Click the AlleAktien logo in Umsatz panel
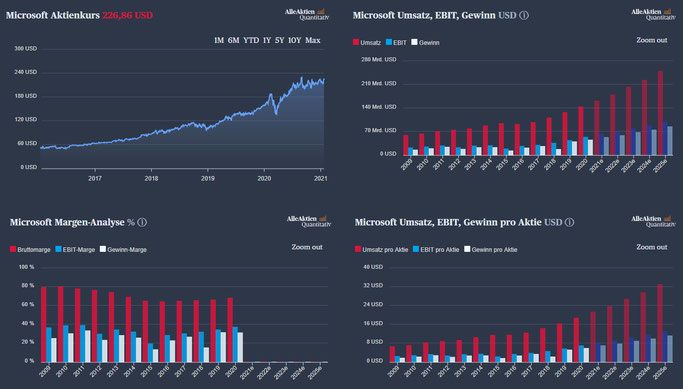Screen dimensions: 683x389 pyautogui.click(x=653, y=14)
